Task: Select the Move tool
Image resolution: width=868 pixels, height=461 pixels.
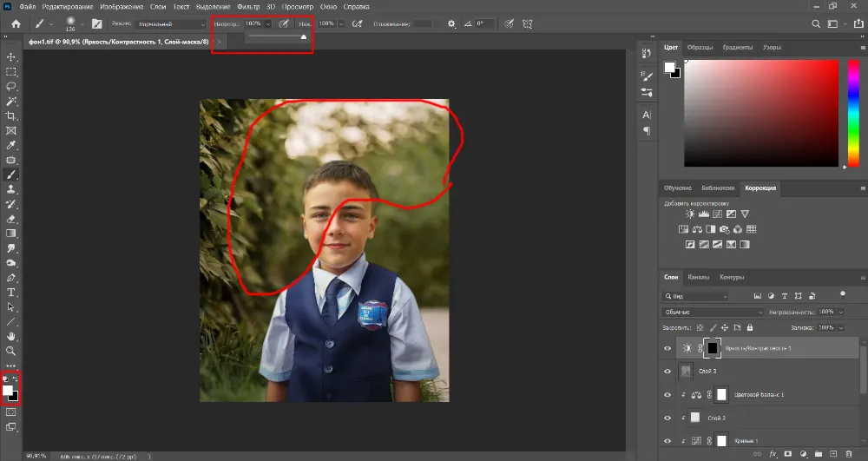Action: pos(12,56)
